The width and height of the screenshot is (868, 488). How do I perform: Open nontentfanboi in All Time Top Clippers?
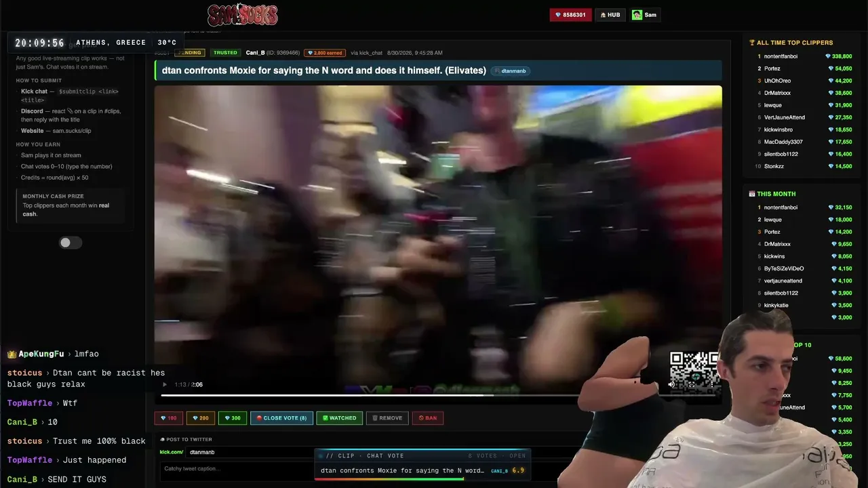(781, 56)
